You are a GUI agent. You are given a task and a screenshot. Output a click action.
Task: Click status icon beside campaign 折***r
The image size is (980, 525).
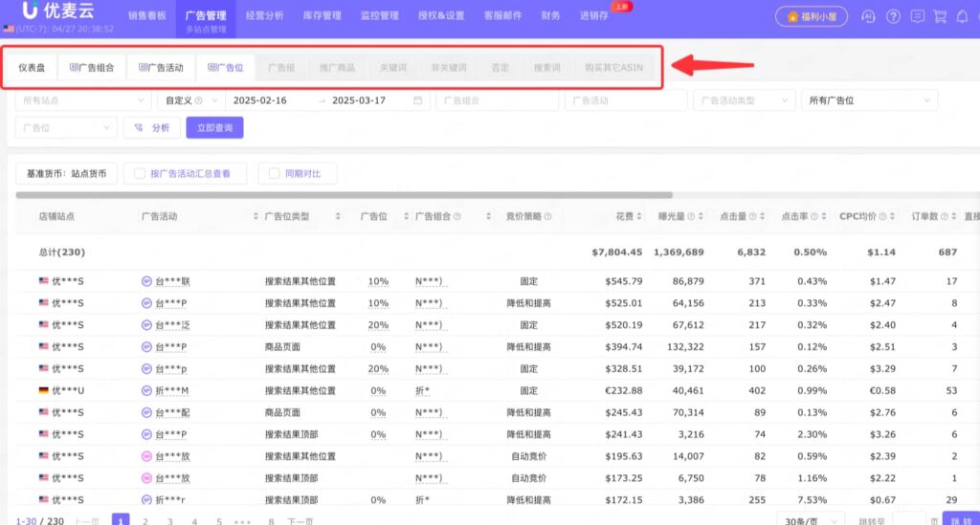click(146, 500)
